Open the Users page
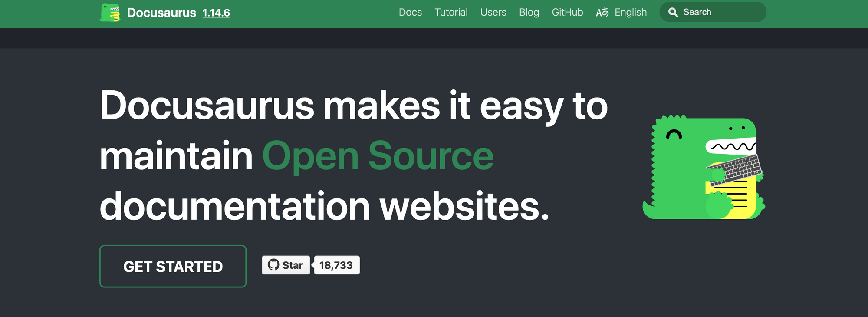Screen dimensions: 868x317 point(493,12)
